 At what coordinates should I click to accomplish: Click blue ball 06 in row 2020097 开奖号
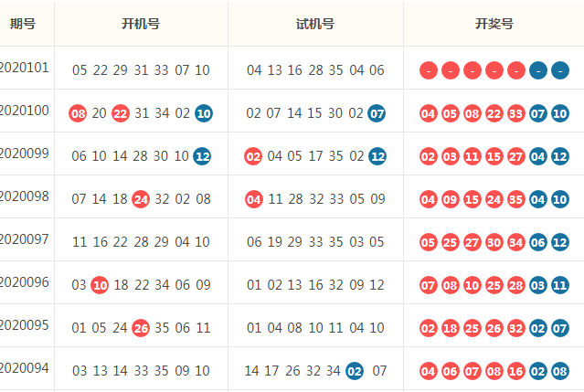point(538,242)
